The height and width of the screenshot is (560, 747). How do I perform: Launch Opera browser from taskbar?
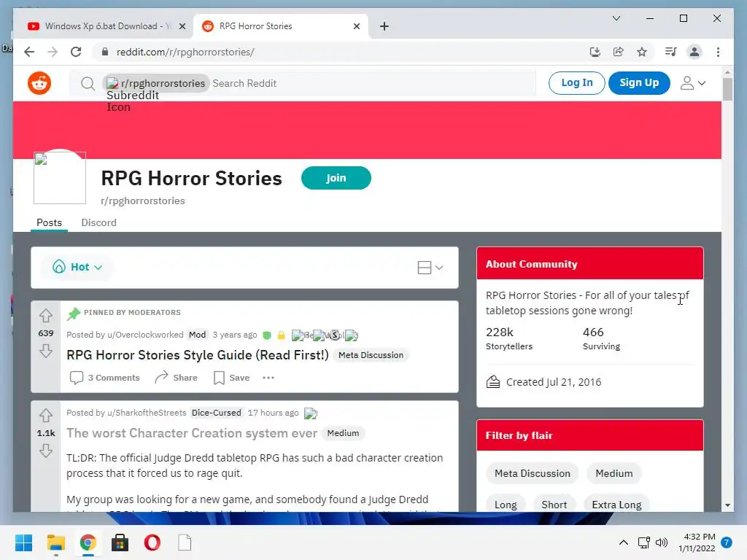tap(152, 542)
